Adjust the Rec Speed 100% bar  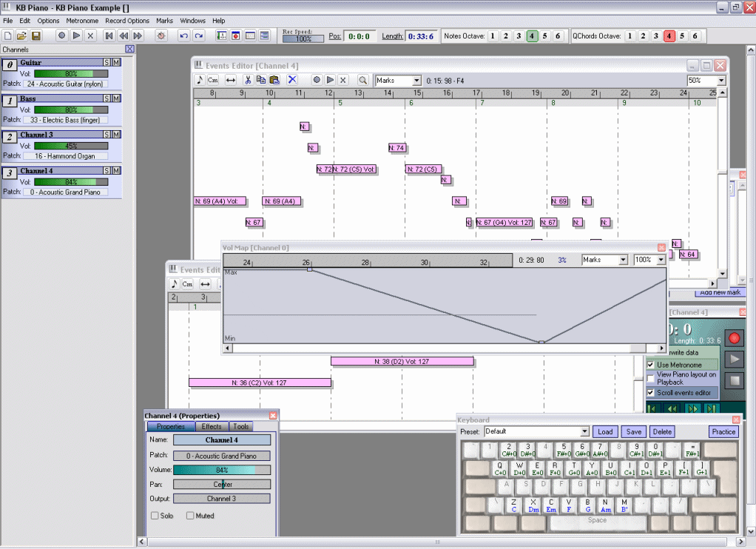pos(303,38)
